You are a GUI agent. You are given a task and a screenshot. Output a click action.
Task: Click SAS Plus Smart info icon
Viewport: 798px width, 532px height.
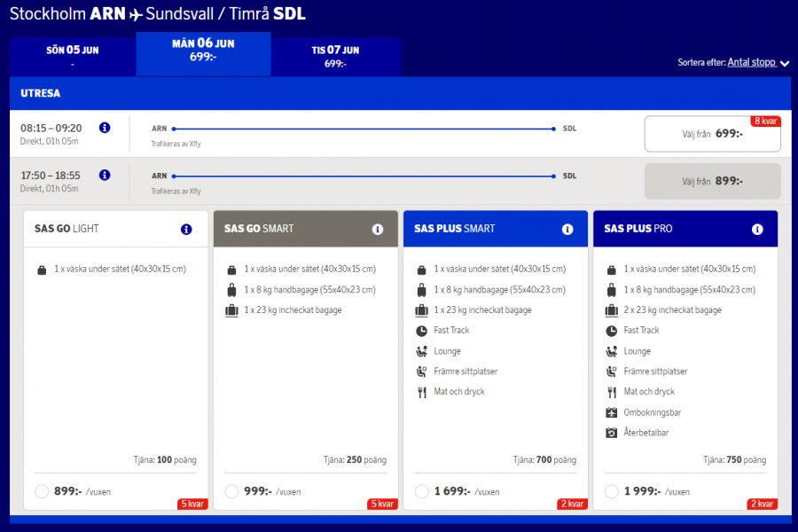(567, 229)
